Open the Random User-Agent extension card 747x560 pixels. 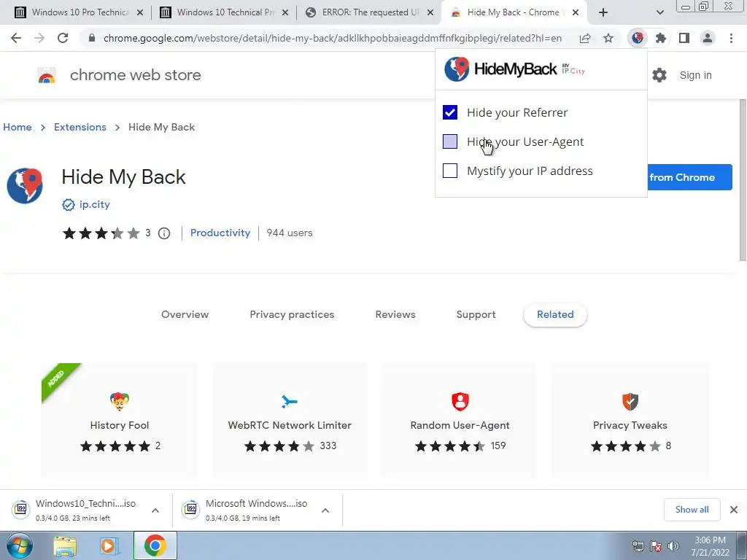click(x=460, y=420)
